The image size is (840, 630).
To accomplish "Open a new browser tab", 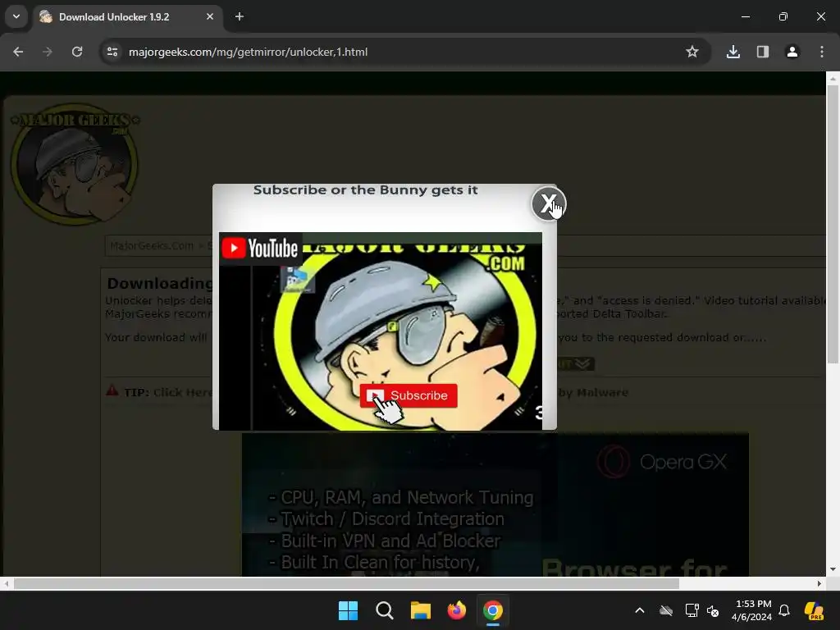I will (x=240, y=16).
